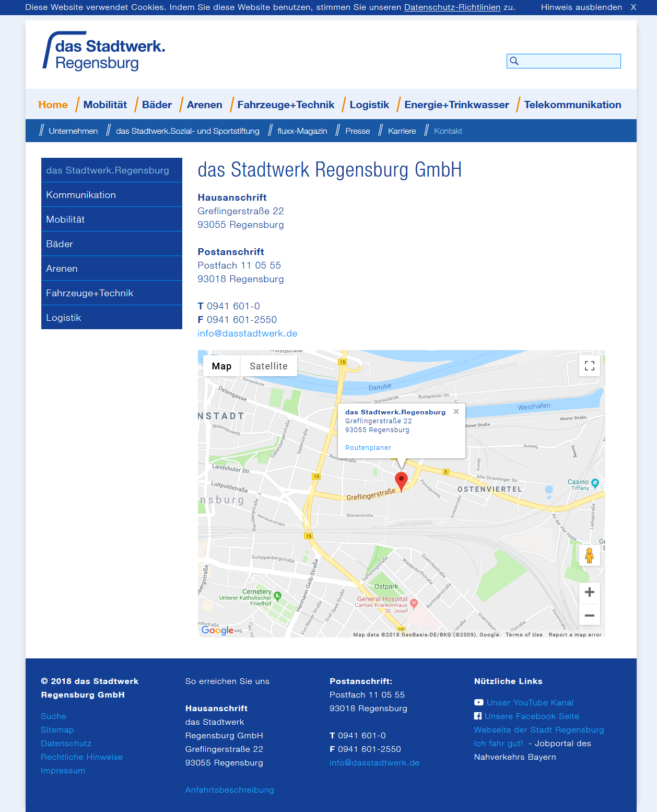
Task: Go to Unternehmen in sub navigation
Action: pos(73,131)
